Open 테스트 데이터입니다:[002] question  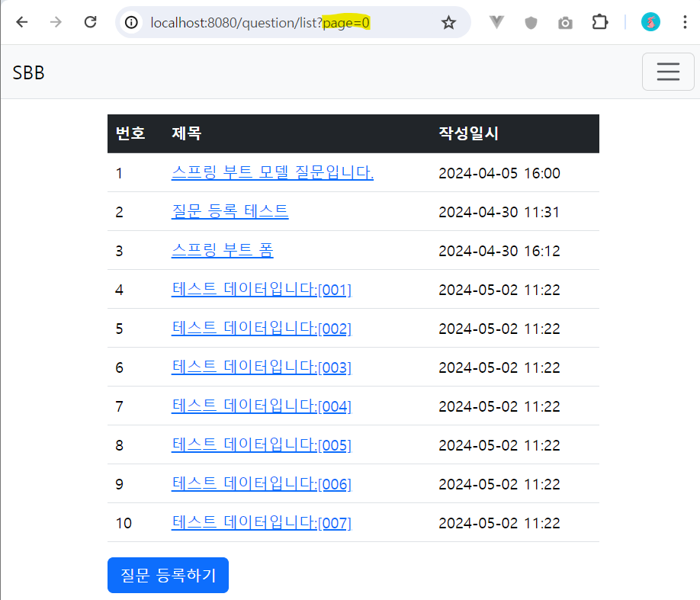(x=262, y=328)
